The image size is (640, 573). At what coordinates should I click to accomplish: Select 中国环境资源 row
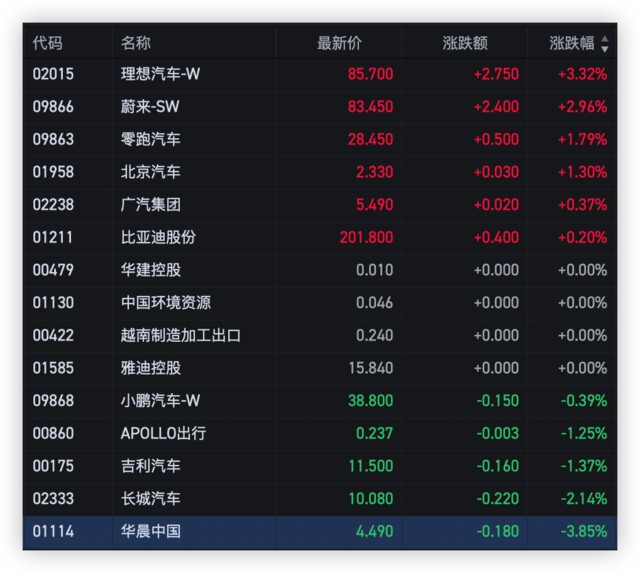tap(166, 302)
